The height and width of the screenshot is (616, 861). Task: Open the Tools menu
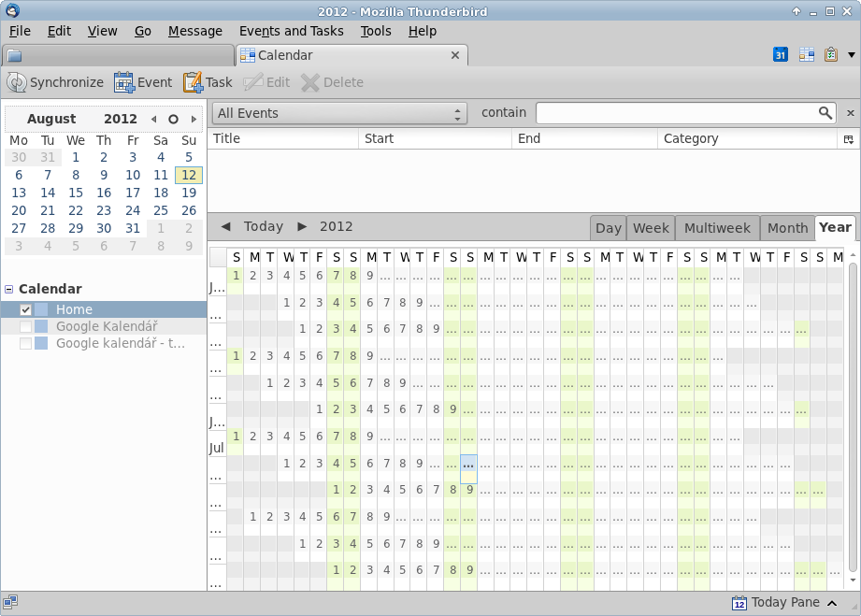coord(376,31)
